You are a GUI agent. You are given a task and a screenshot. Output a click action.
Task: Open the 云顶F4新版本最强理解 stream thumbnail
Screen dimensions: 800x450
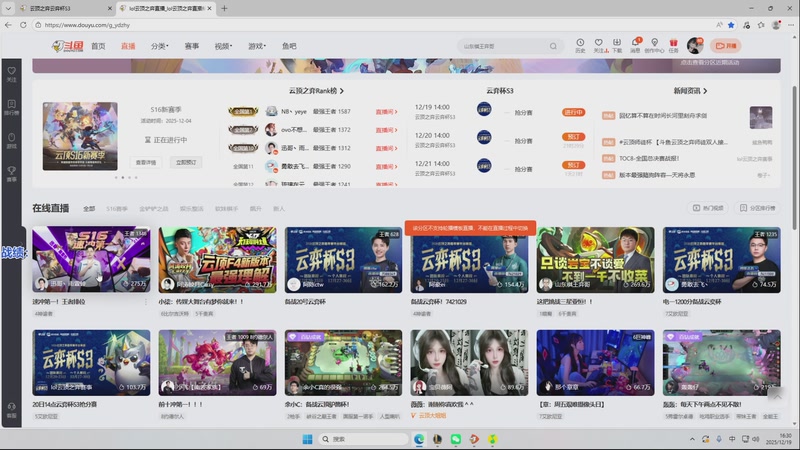click(x=217, y=260)
